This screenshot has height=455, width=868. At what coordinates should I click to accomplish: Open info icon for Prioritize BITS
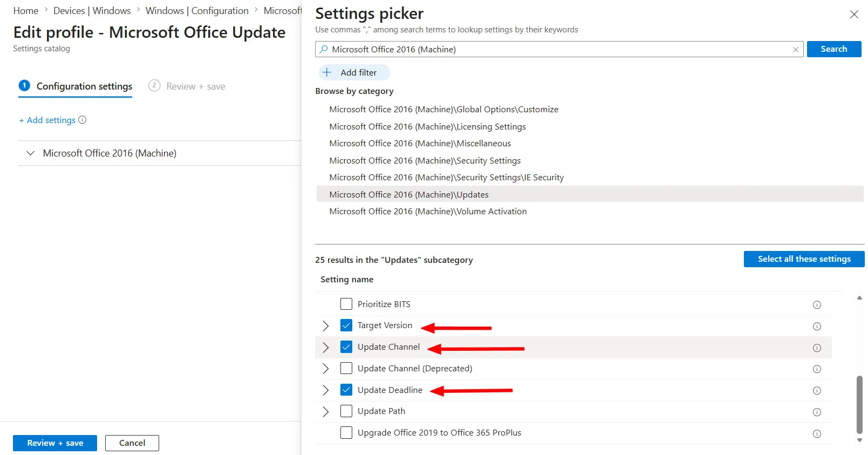click(817, 305)
